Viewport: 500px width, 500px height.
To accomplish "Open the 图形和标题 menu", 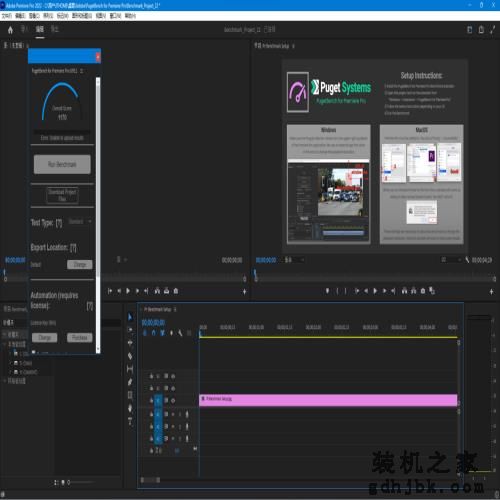I will tap(82, 16).
